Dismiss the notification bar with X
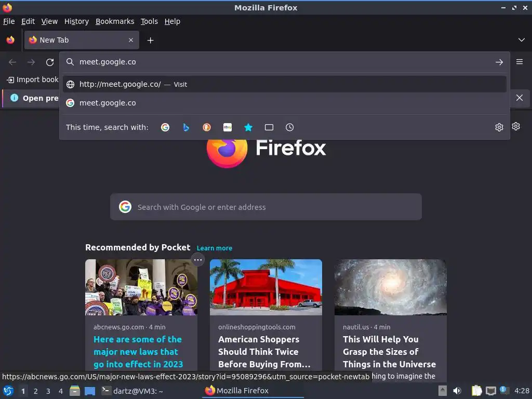 point(519,98)
